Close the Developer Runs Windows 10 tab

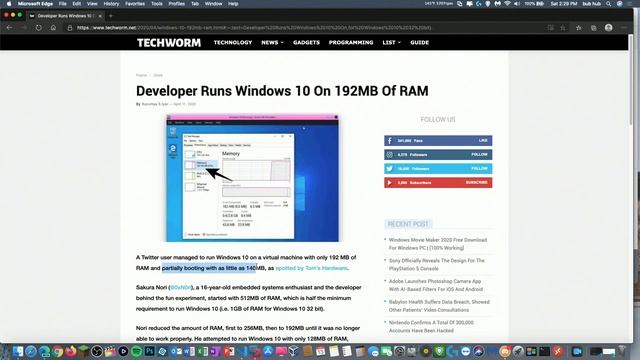[x=100, y=16]
